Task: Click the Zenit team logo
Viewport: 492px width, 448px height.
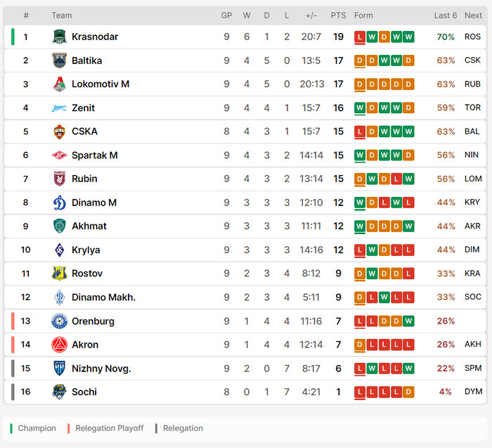Action: 60,108
